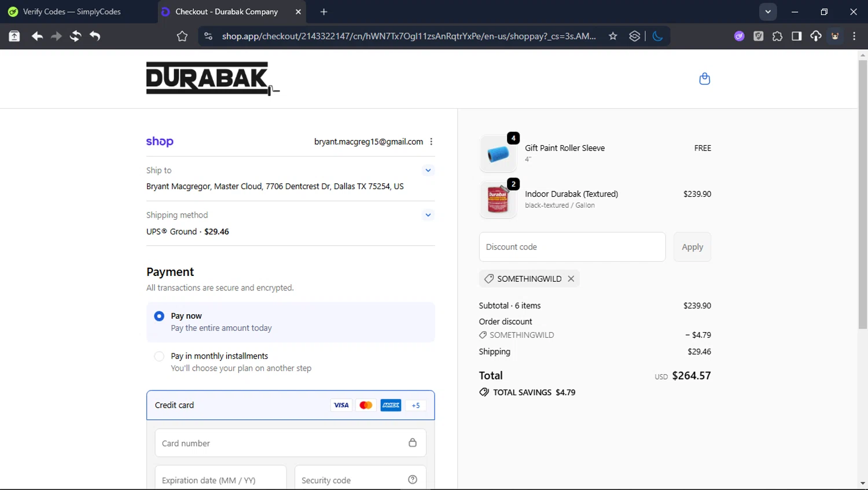The width and height of the screenshot is (868, 490).
Task: Click the SOMETHINGWILD discount tag
Action: coord(529,278)
